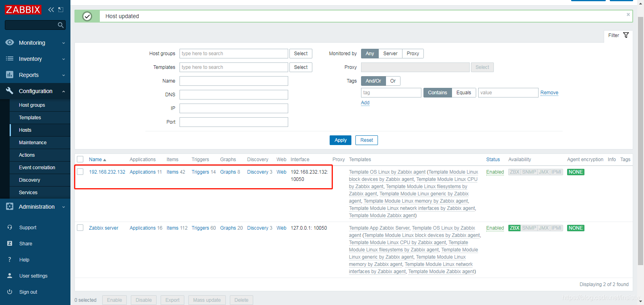Click the search magnifier icon

[61, 25]
